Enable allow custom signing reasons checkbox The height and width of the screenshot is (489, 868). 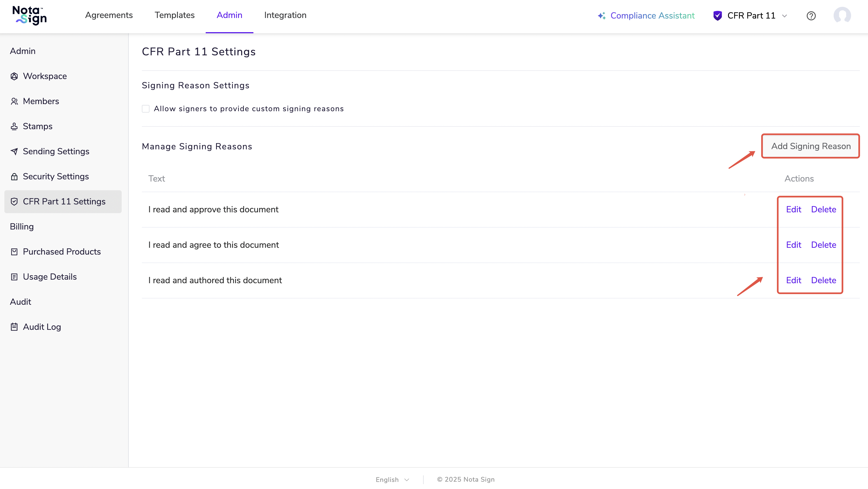(x=146, y=109)
